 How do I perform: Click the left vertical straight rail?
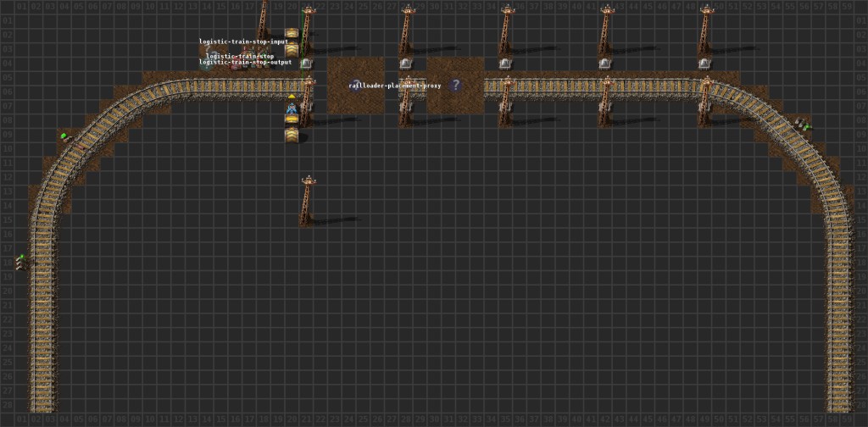coord(43,321)
